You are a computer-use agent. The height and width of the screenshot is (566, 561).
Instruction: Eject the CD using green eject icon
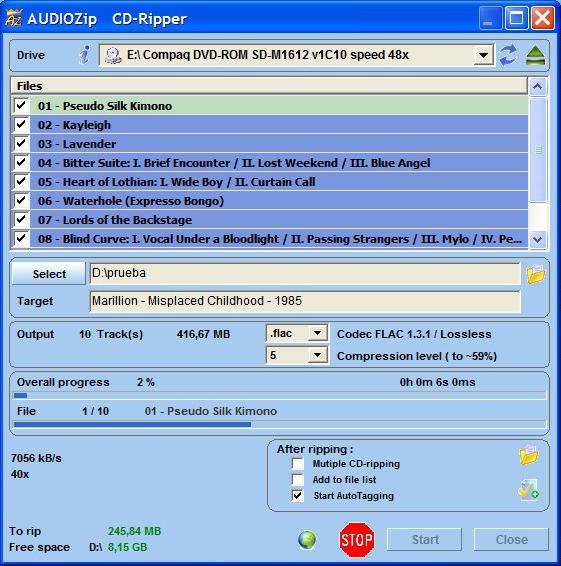click(x=535, y=55)
